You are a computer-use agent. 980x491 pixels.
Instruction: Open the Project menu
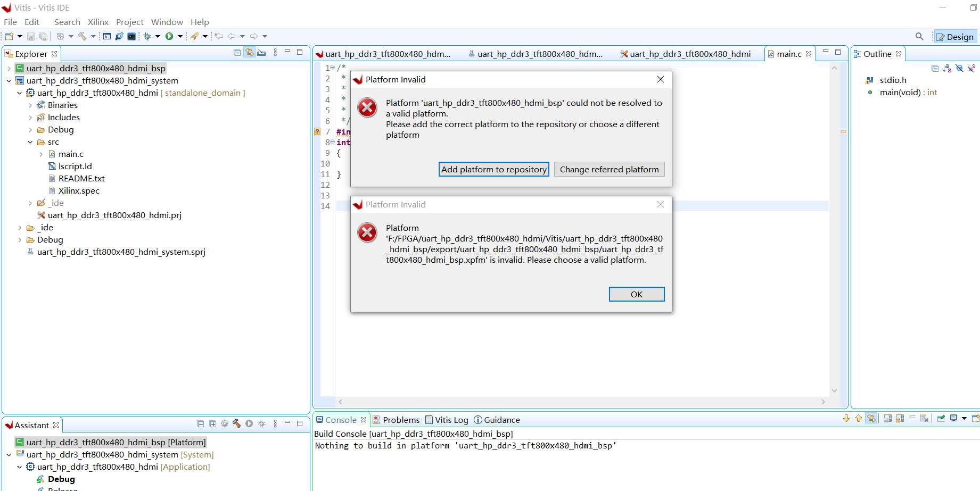(130, 22)
